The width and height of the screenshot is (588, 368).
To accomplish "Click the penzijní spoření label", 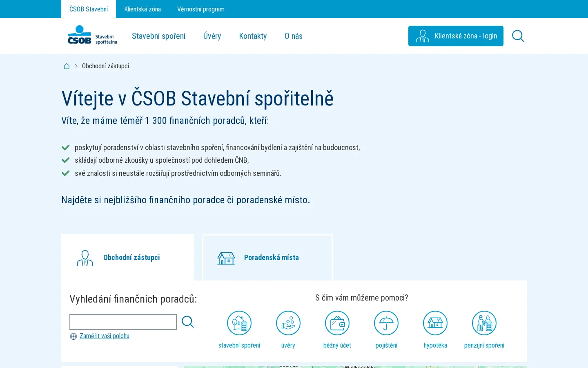I will coord(484,346).
